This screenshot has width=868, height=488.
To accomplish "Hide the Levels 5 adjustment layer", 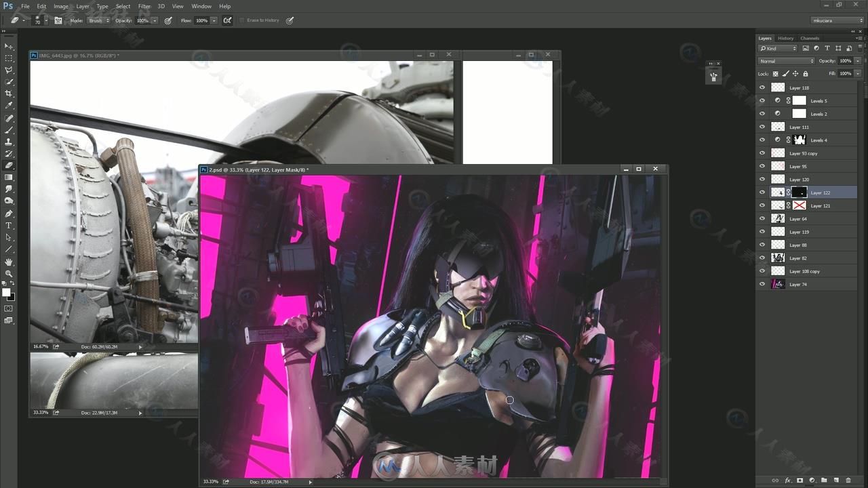I will coord(762,100).
